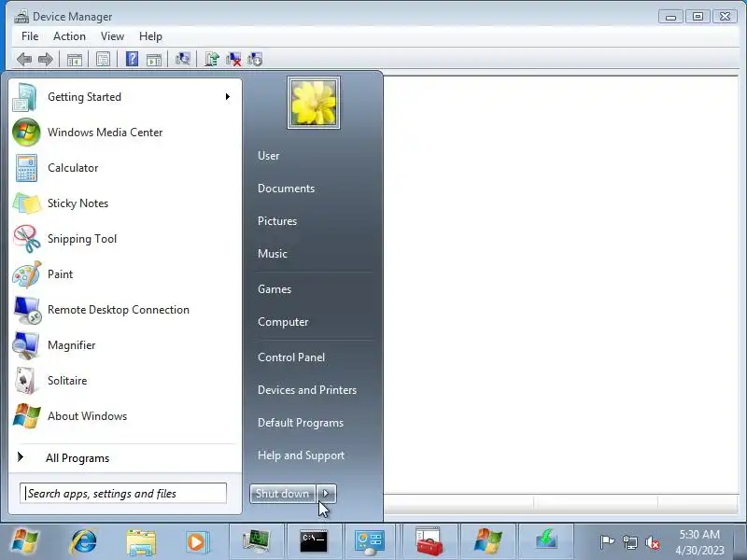Open Sticky Notes from the Start menu

point(125,203)
